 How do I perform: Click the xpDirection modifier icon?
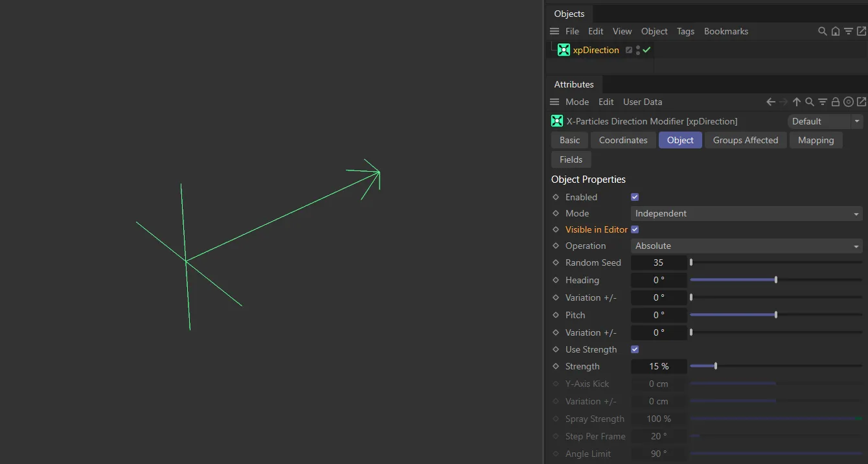(564, 50)
